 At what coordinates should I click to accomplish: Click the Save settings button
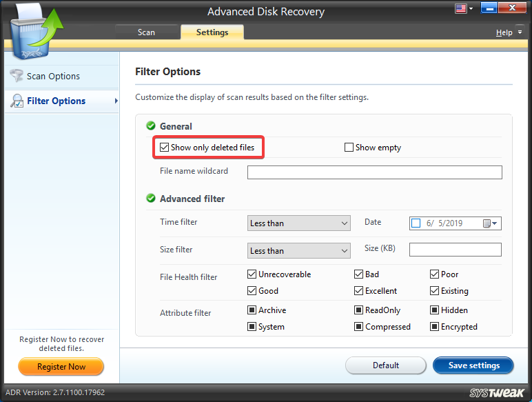click(x=473, y=365)
